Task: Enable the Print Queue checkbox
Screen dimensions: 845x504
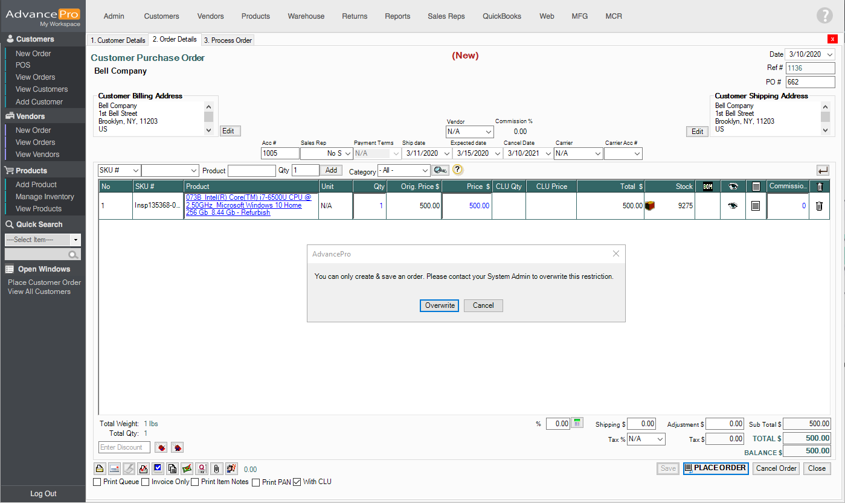Action: [x=97, y=482]
